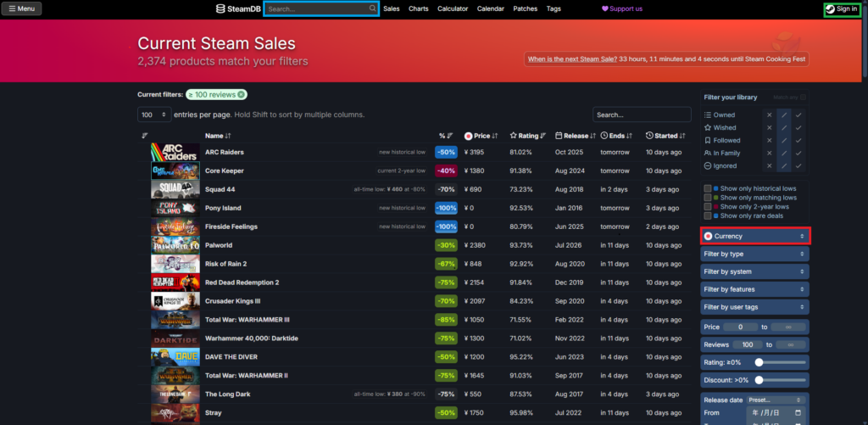
Task: Click the -100% badge for Pony Island
Action: 446,208
